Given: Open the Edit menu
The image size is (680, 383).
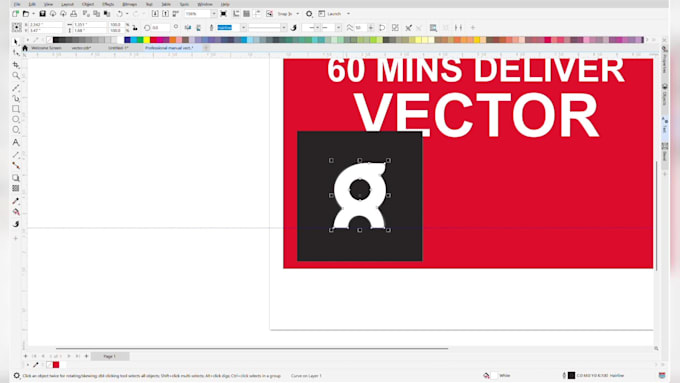Looking at the screenshot, I should click(x=32, y=4).
